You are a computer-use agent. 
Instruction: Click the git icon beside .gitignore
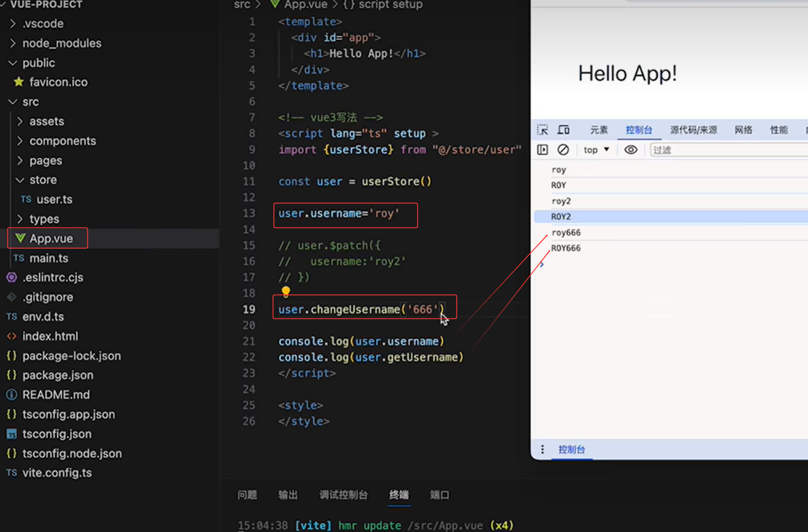[x=11, y=297]
